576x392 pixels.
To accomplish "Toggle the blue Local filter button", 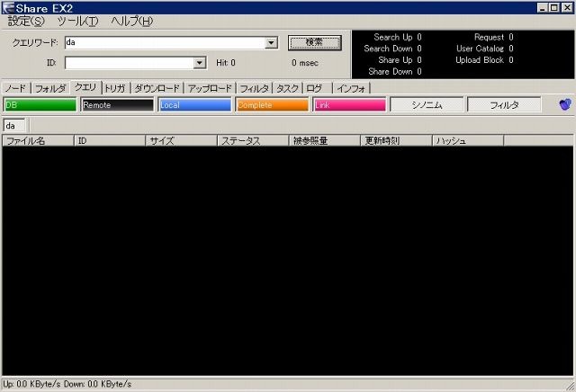I will (x=194, y=105).
